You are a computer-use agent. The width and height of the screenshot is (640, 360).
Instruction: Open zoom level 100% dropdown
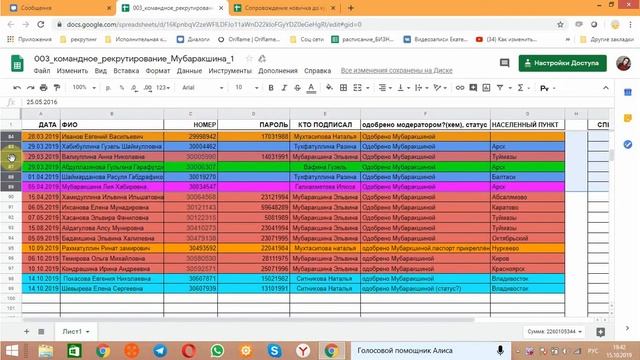(x=84, y=88)
